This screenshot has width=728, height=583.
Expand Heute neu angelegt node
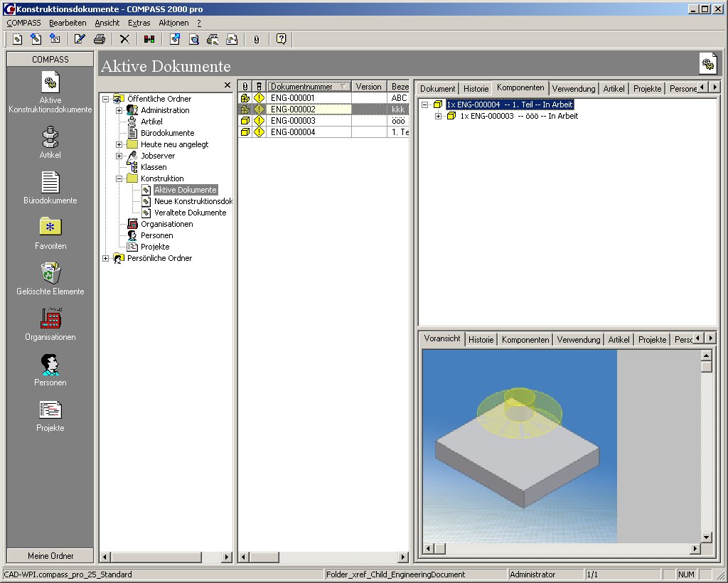(119, 144)
